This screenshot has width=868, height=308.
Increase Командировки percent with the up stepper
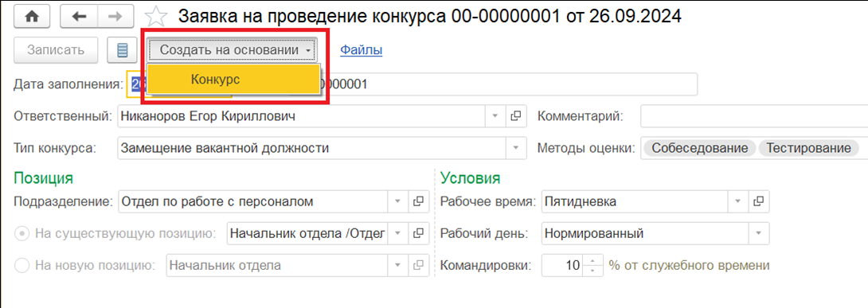(x=593, y=260)
